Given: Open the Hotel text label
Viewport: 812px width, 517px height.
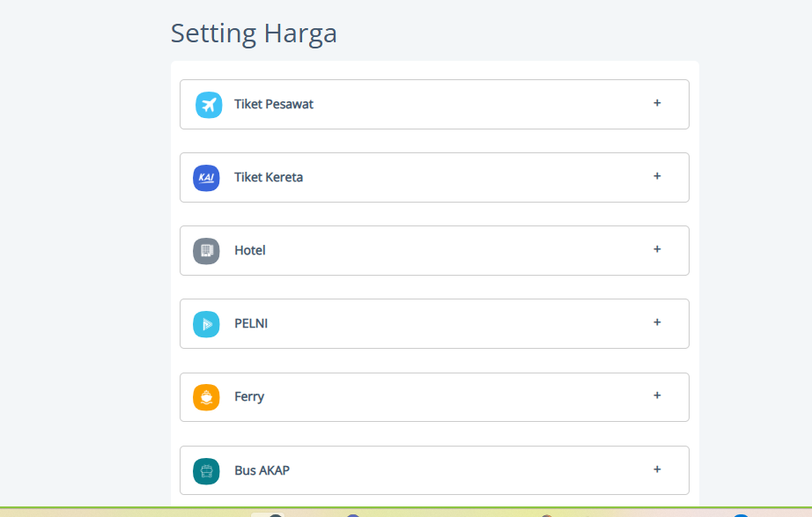Looking at the screenshot, I should tap(250, 250).
